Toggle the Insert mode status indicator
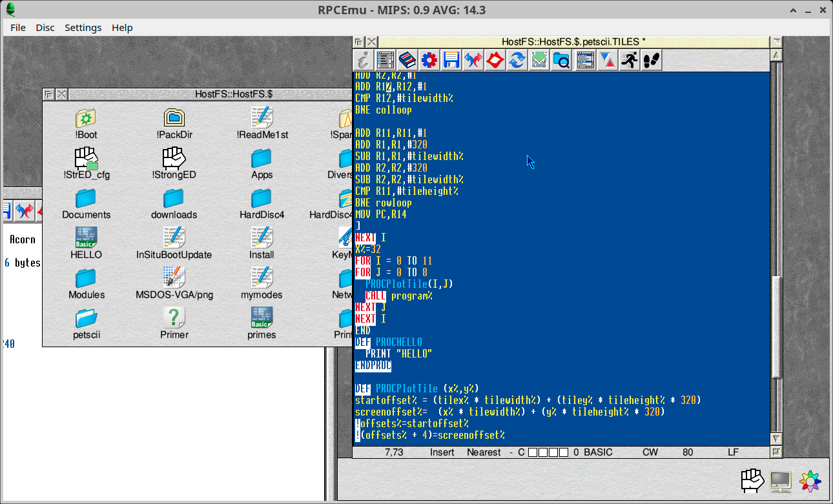This screenshot has width=833, height=504. [x=442, y=452]
